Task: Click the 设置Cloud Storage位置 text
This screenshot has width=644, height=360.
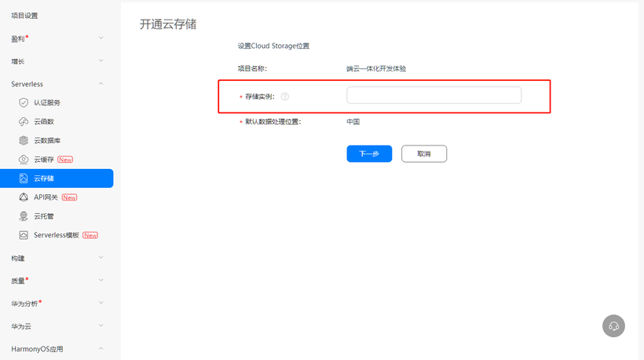Action: pos(273,46)
